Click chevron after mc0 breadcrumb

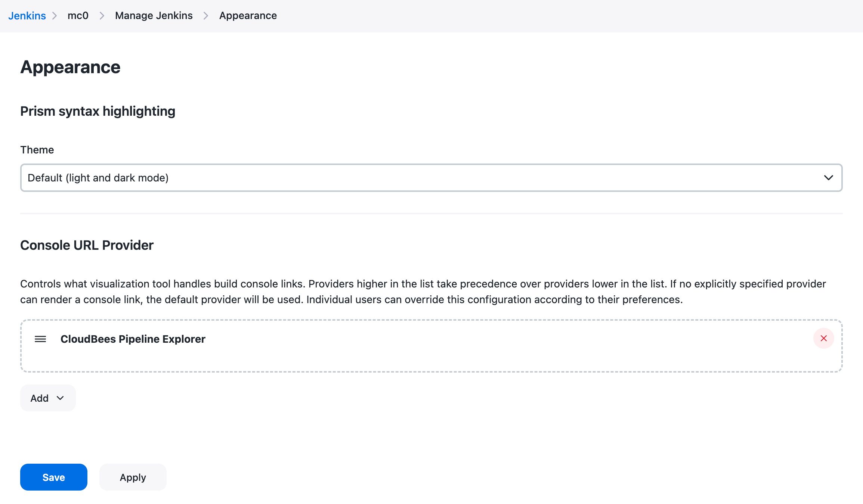pos(102,16)
